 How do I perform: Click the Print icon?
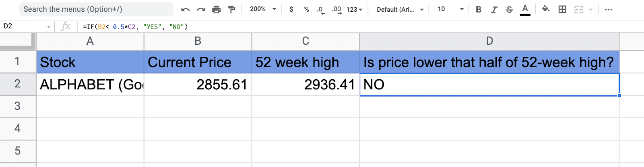[x=217, y=10]
